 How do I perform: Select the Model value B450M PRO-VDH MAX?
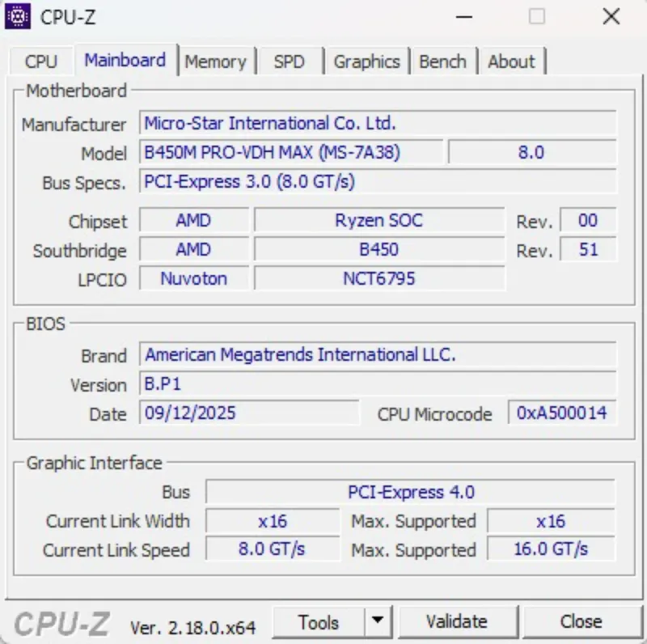pyautogui.click(x=291, y=152)
